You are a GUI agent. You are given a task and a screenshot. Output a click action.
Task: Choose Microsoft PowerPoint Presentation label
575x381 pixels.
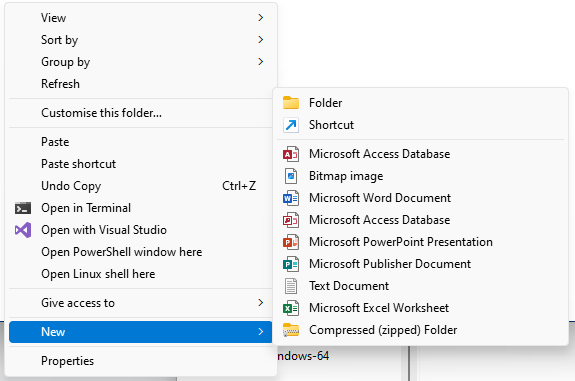400,242
